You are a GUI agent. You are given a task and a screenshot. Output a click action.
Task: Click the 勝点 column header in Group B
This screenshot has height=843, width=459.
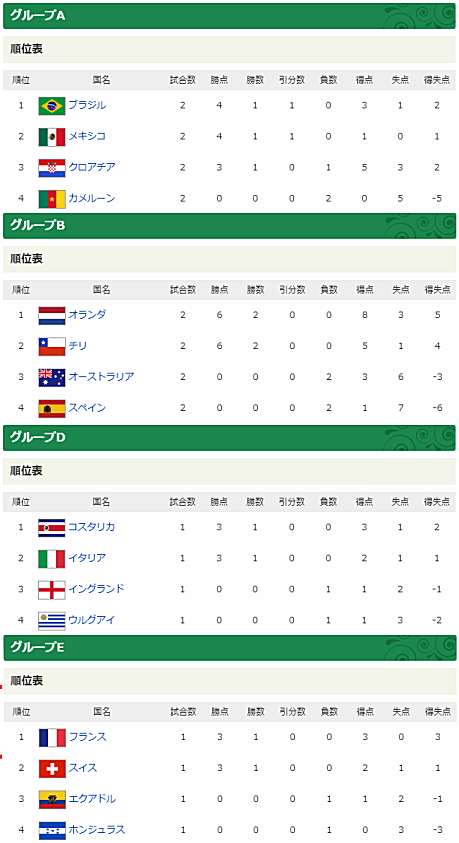click(219, 290)
